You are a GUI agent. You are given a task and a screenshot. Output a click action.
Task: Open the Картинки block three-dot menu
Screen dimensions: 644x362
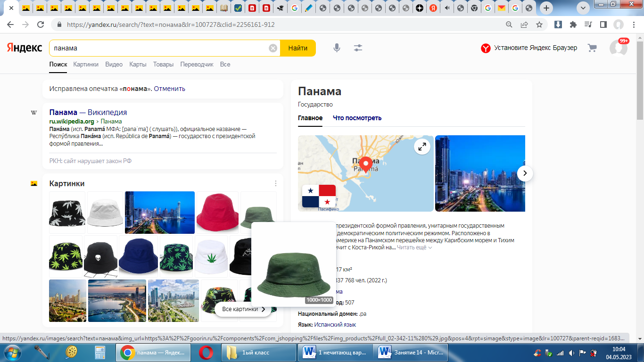click(276, 183)
